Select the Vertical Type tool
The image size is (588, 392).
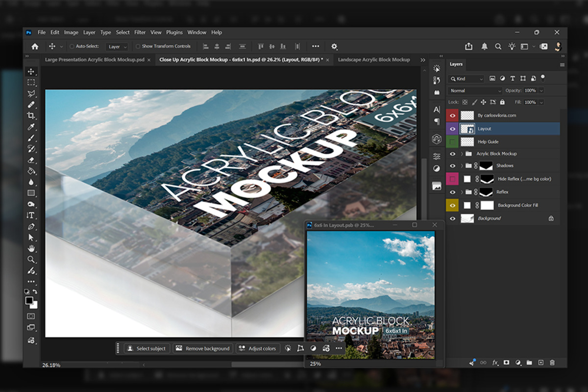coord(31,215)
